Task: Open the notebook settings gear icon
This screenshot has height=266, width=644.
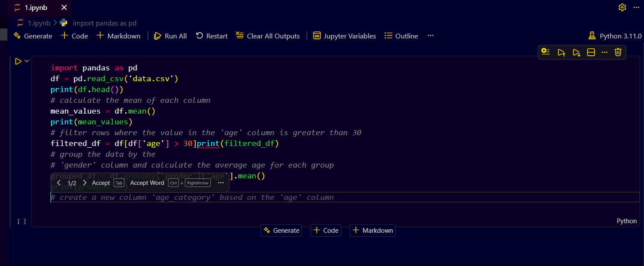Action: pyautogui.click(x=622, y=7)
